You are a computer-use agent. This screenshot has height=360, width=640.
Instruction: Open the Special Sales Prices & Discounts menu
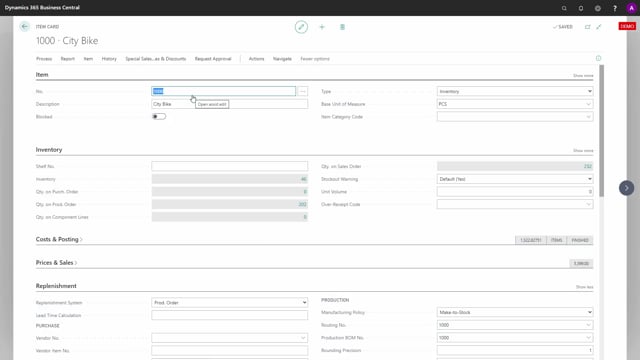tap(156, 59)
